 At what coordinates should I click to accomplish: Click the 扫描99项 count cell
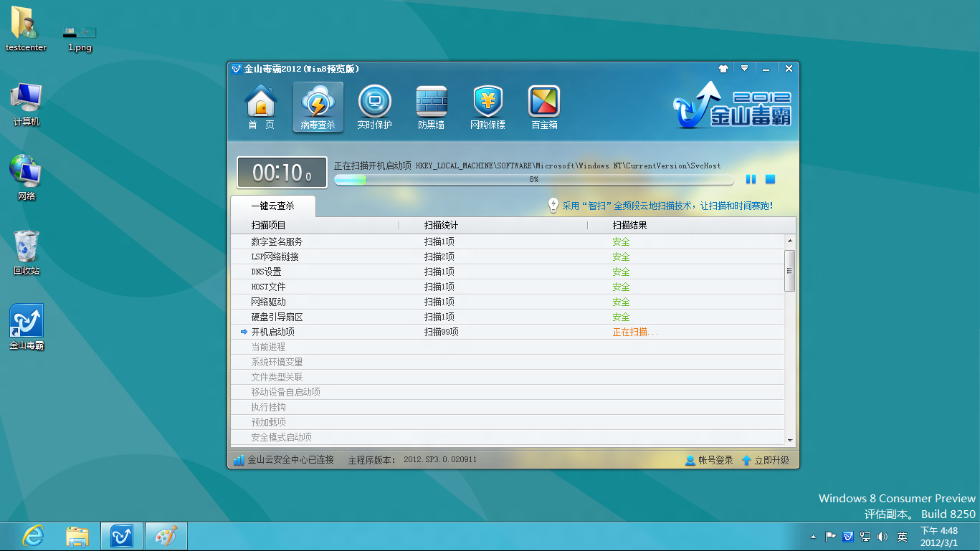tap(441, 332)
